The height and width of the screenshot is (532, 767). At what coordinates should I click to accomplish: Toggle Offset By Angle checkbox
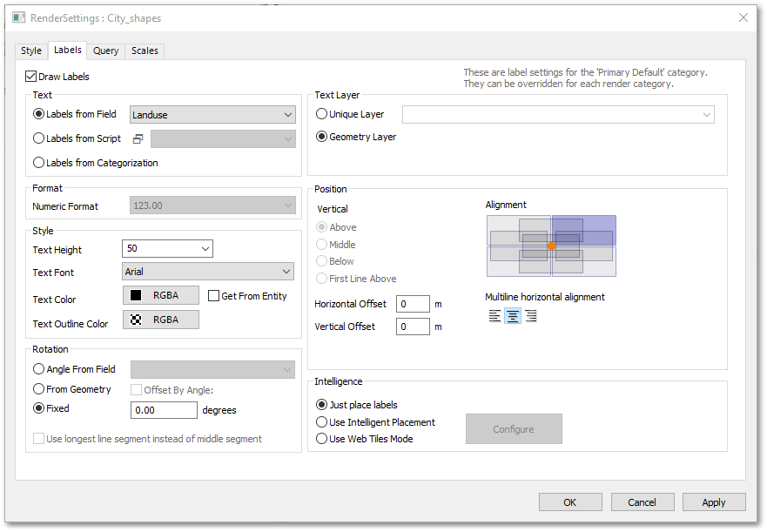tap(136, 390)
